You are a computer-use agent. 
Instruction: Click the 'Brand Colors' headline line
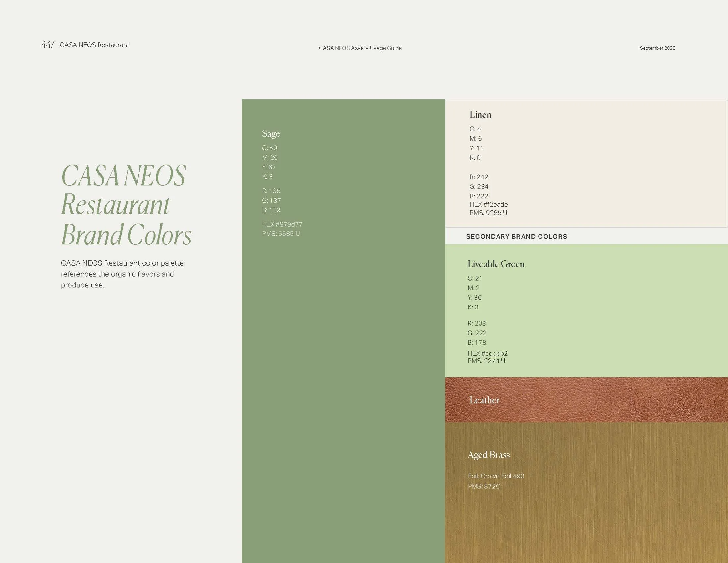coord(126,235)
